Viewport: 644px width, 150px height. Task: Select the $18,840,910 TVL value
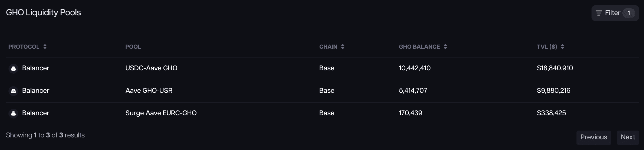point(555,68)
